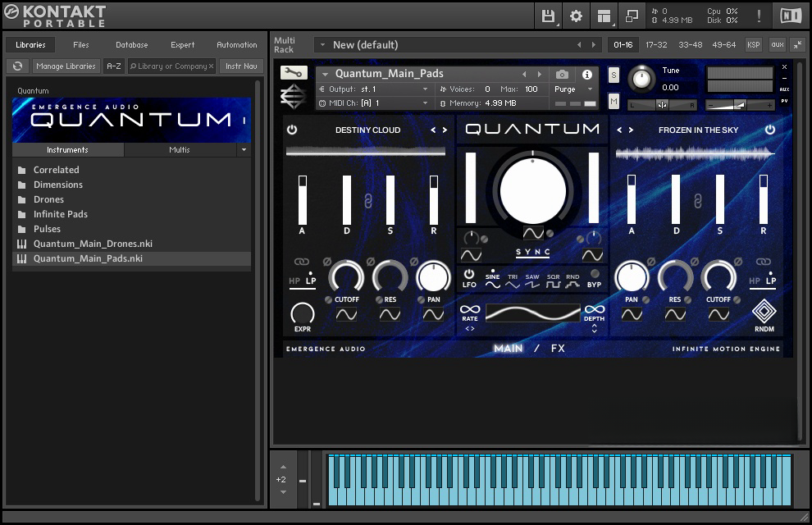
Task: Click the NI logo button
Action: [x=791, y=16]
